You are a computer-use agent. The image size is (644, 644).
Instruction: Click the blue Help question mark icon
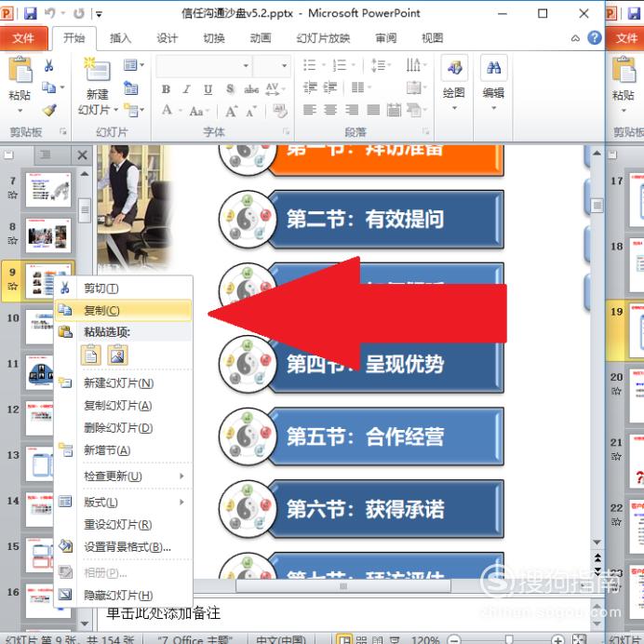pyautogui.click(x=595, y=38)
